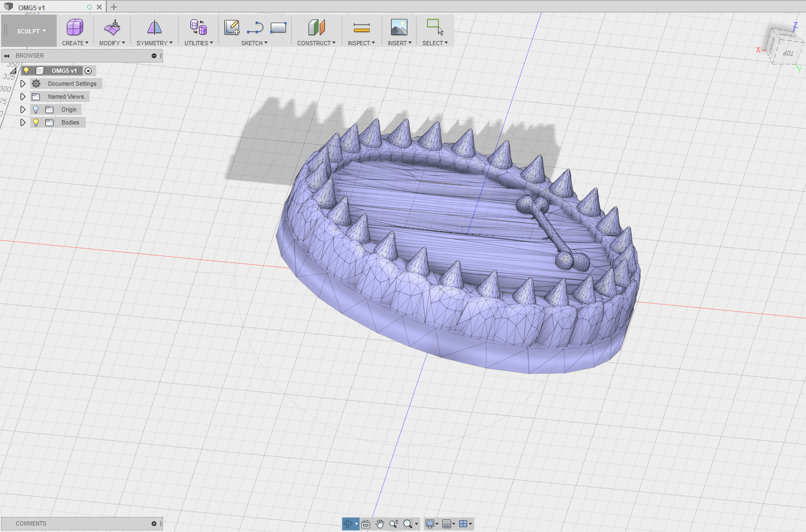The height and width of the screenshot is (532, 806).
Task: Click the Named Views folder icon
Action: (x=36, y=96)
